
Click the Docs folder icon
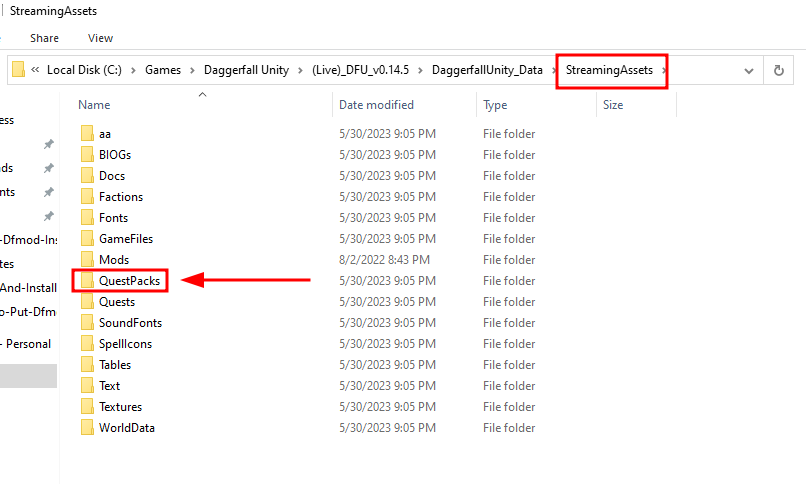87,176
